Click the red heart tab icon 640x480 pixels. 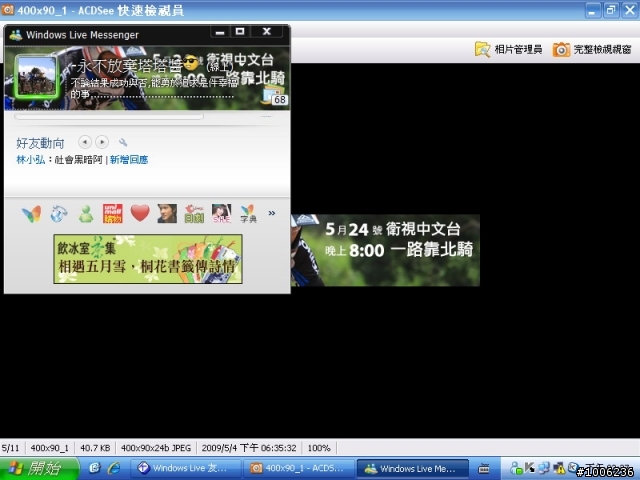click(x=140, y=213)
